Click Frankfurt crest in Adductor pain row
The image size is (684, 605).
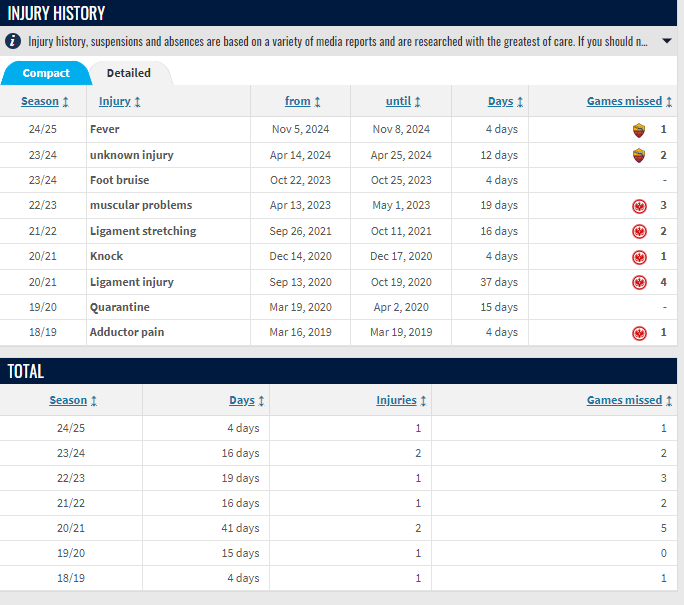pos(639,333)
